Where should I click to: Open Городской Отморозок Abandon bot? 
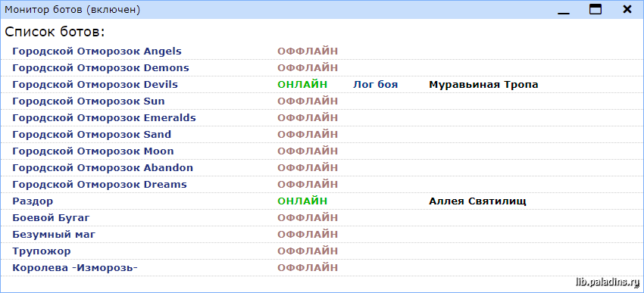103,168
